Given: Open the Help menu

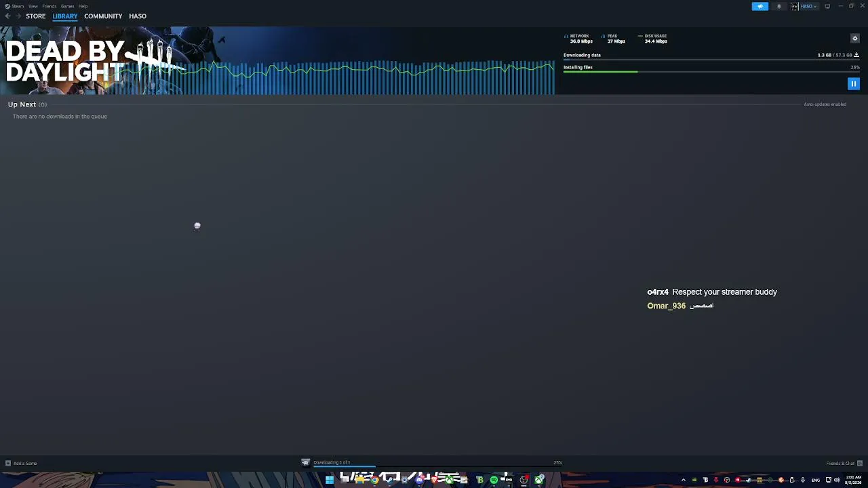Looking at the screenshot, I should tap(83, 6).
